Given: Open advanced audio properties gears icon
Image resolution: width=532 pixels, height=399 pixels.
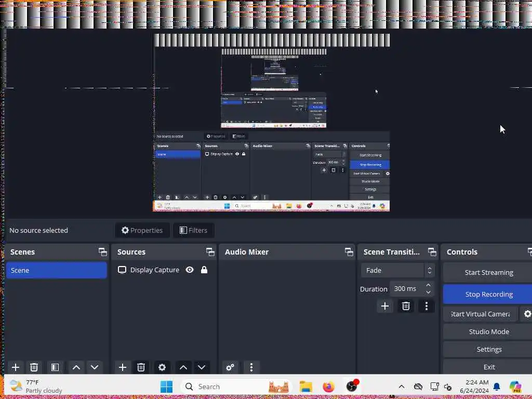Looking at the screenshot, I should click(x=230, y=367).
